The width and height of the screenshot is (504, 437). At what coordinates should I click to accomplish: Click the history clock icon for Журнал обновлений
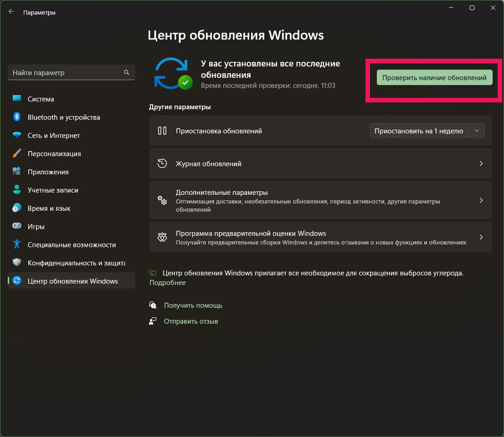click(x=162, y=163)
